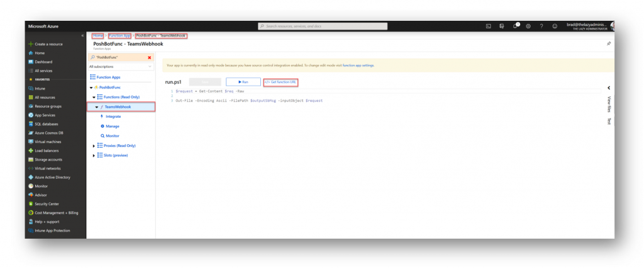Click the Intune icon in favorites
644x269 pixels.
(30, 88)
